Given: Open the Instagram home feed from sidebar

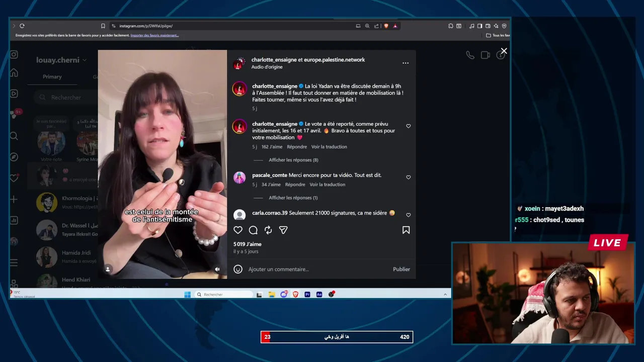Looking at the screenshot, I should [x=14, y=73].
